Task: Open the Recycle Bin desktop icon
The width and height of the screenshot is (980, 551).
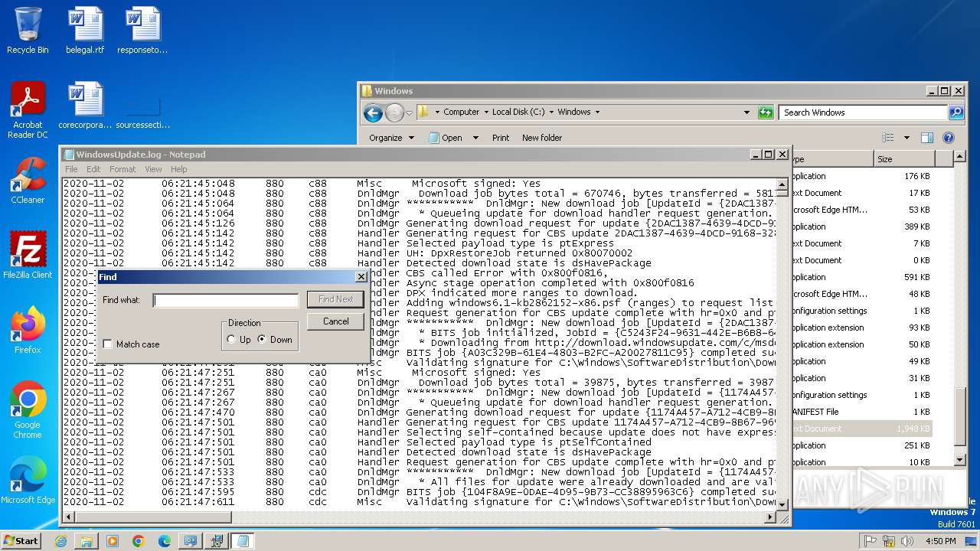Action: coord(28,31)
